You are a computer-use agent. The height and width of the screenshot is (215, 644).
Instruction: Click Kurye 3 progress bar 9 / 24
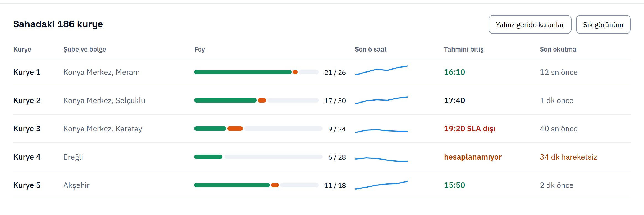pyautogui.click(x=258, y=129)
